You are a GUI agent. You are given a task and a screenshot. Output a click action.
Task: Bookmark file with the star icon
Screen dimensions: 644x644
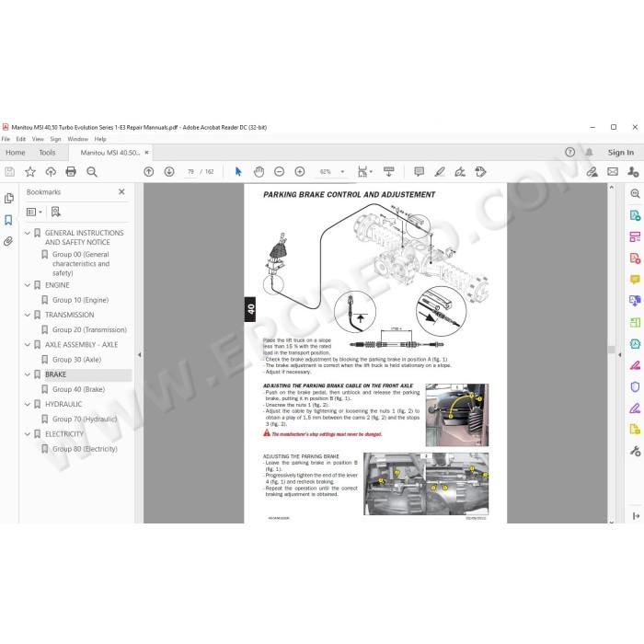point(30,172)
